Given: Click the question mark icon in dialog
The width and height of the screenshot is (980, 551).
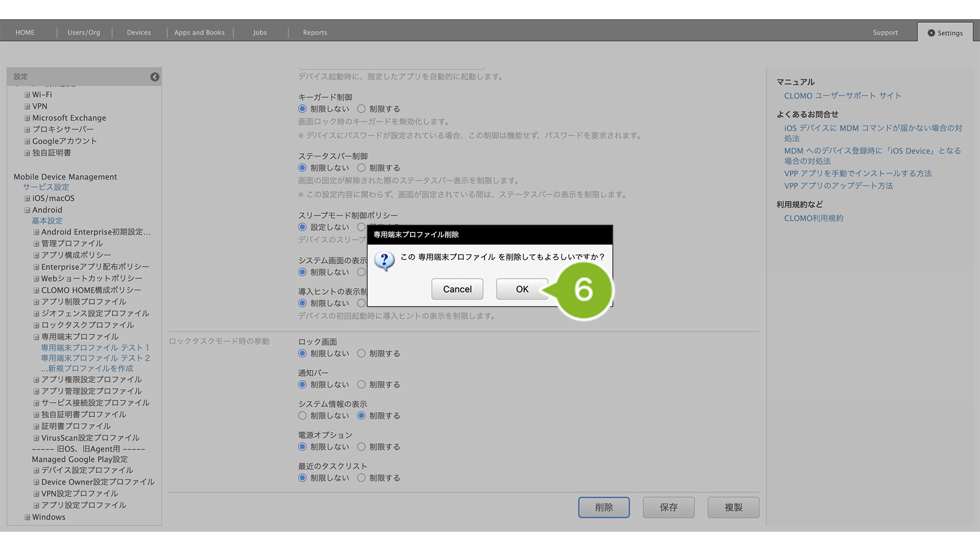Looking at the screenshot, I should coord(384,261).
